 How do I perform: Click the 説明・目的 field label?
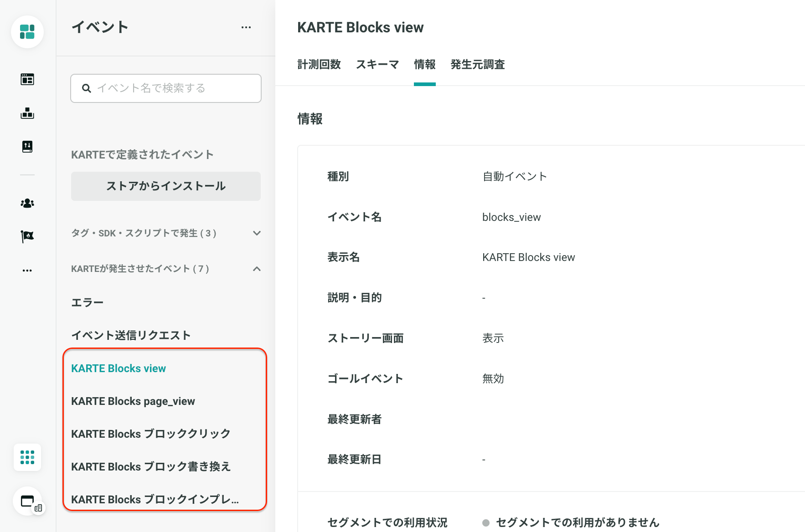(x=355, y=297)
